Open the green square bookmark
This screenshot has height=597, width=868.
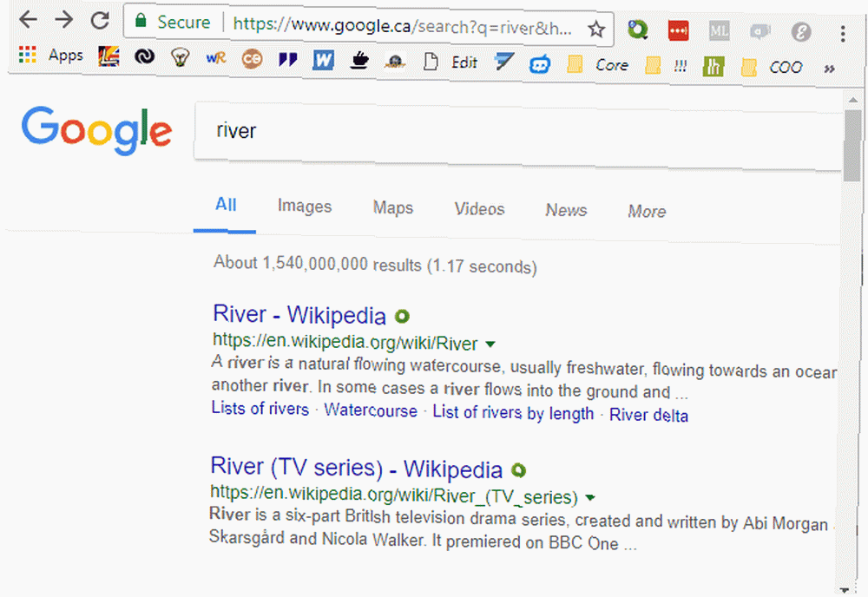(713, 67)
